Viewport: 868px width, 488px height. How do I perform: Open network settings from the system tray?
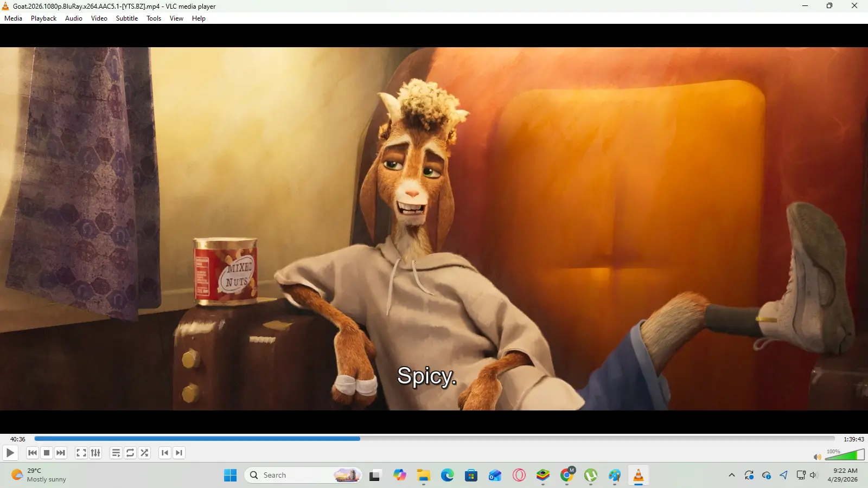[x=801, y=476]
